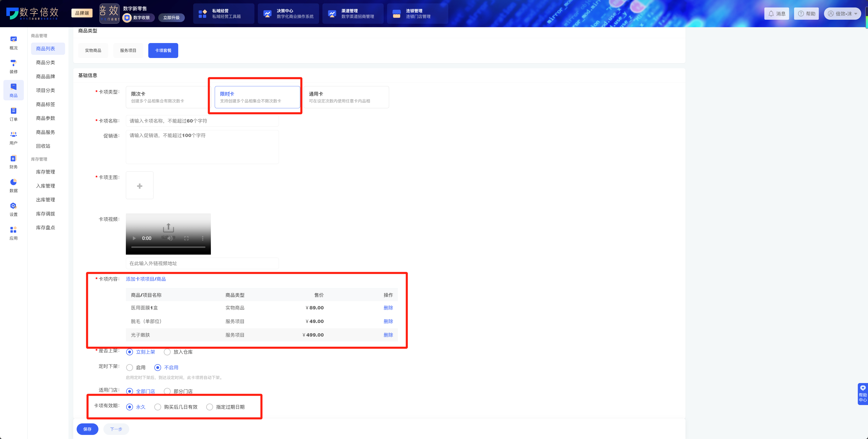Image resolution: width=868 pixels, height=439 pixels.
Task: Toggle video fullscreen icon
Action: click(186, 238)
